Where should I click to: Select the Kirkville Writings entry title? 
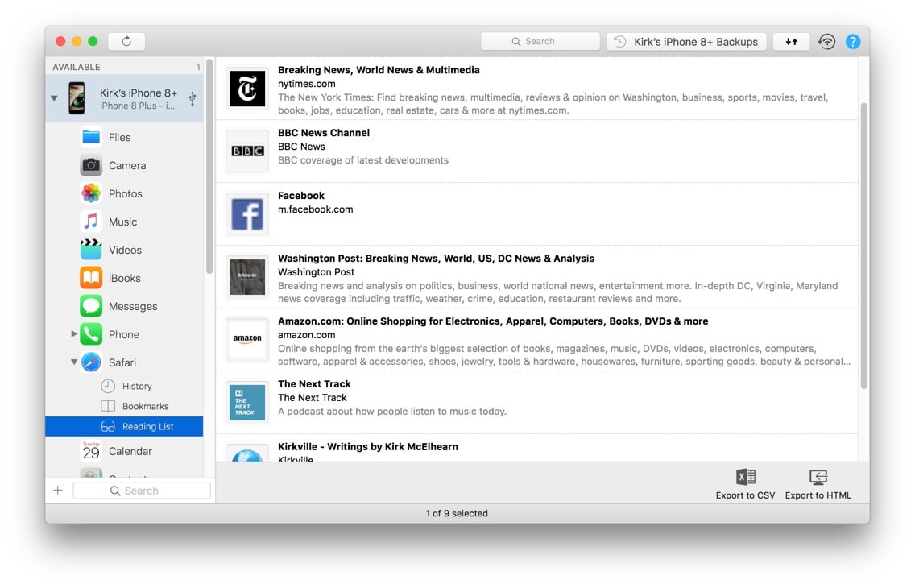367,447
